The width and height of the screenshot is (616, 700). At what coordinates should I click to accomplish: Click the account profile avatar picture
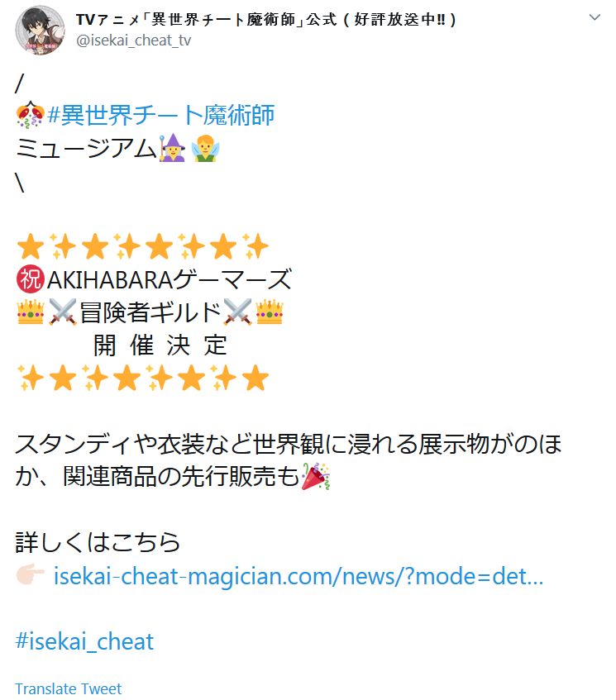coord(41,30)
